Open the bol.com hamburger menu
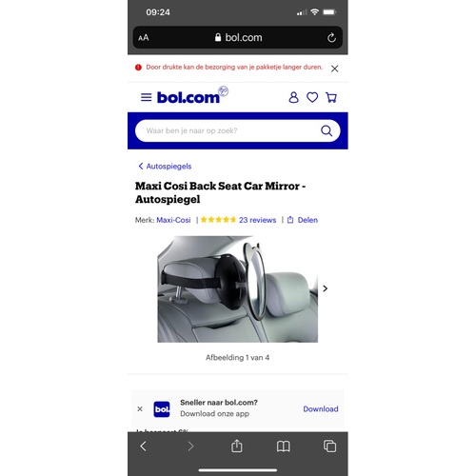The height and width of the screenshot is (476, 476). (x=146, y=97)
